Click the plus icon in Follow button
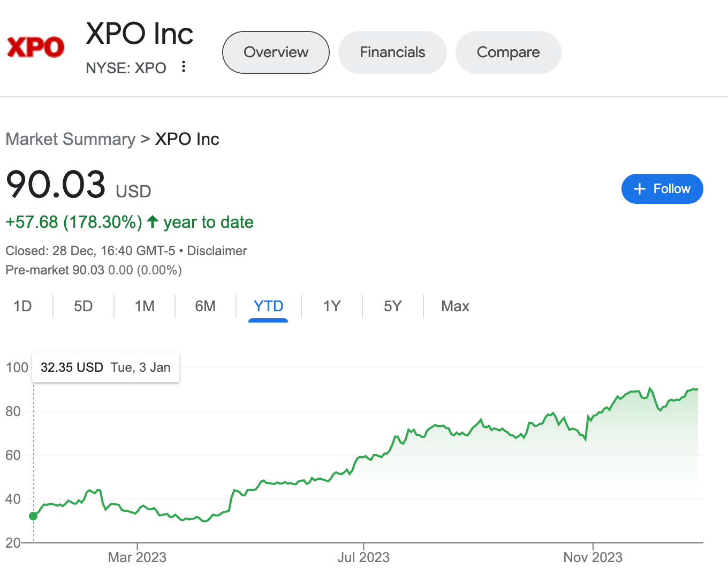The image size is (728, 583). (x=639, y=189)
